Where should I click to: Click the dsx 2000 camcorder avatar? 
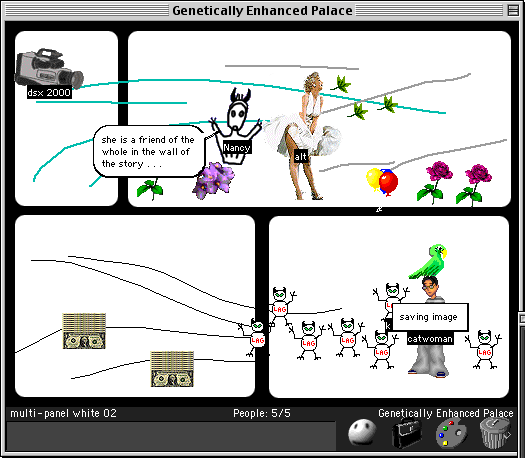pos(49,70)
